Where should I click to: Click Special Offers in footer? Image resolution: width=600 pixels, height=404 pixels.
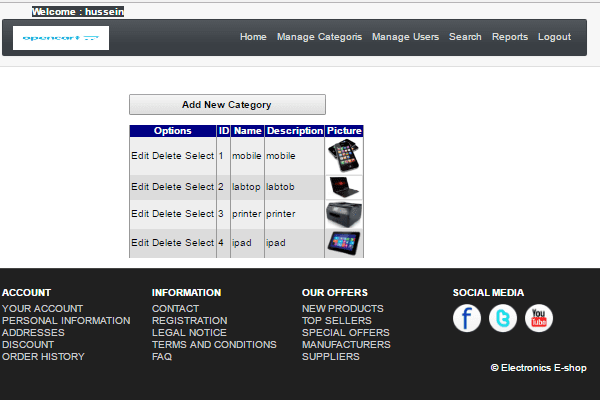click(x=346, y=333)
